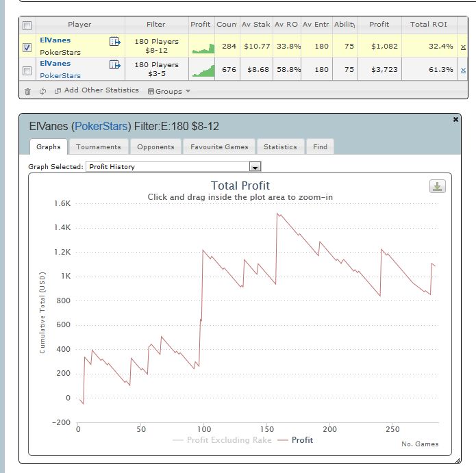Toggle Profit Excluding Rake legend series

point(229,440)
